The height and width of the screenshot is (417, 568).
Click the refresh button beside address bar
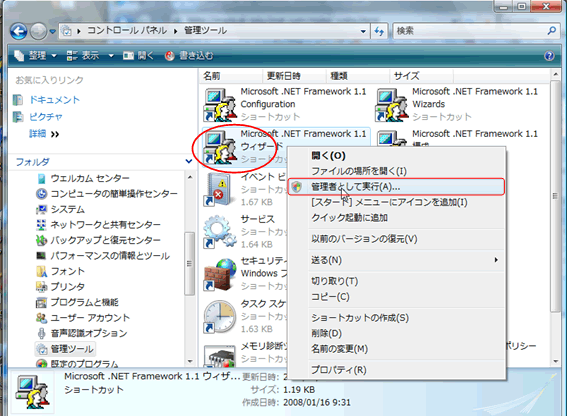(x=379, y=31)
